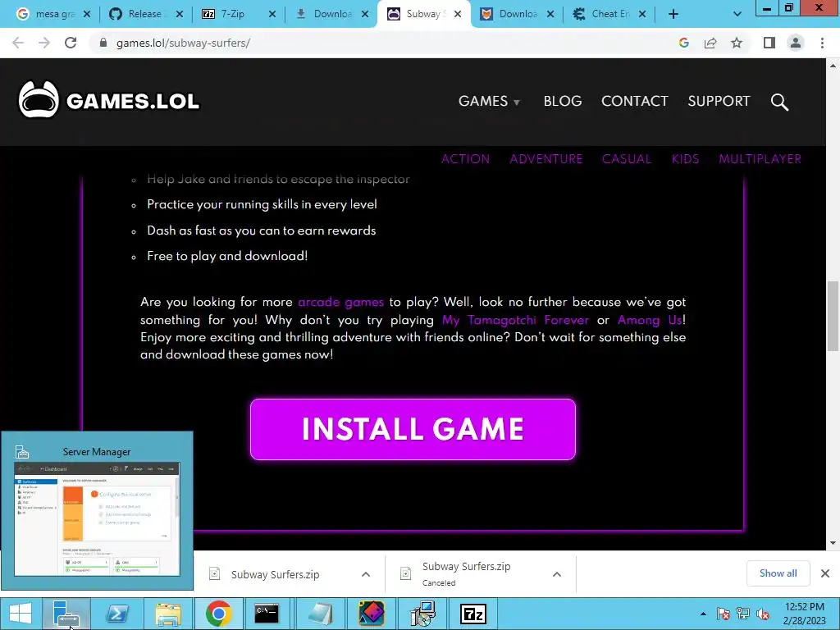Expand options for canceled Subway Surfers.zip download
The image size is (840, 630).
(x=557, y=574)
